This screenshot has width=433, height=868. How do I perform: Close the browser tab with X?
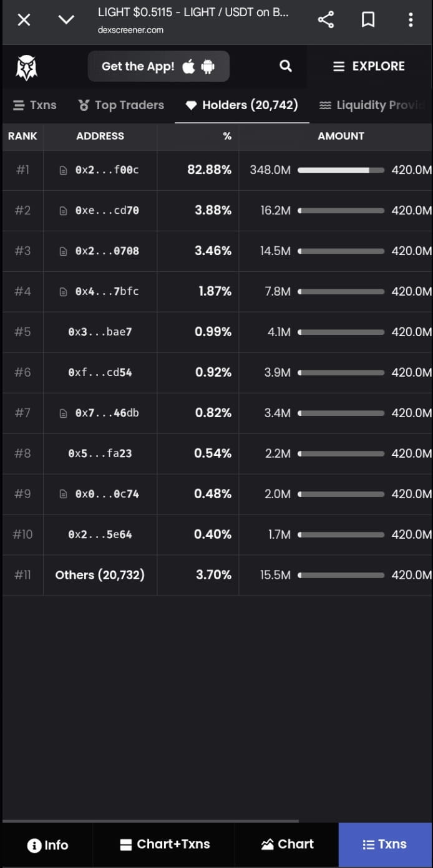[x=24, y=20]
